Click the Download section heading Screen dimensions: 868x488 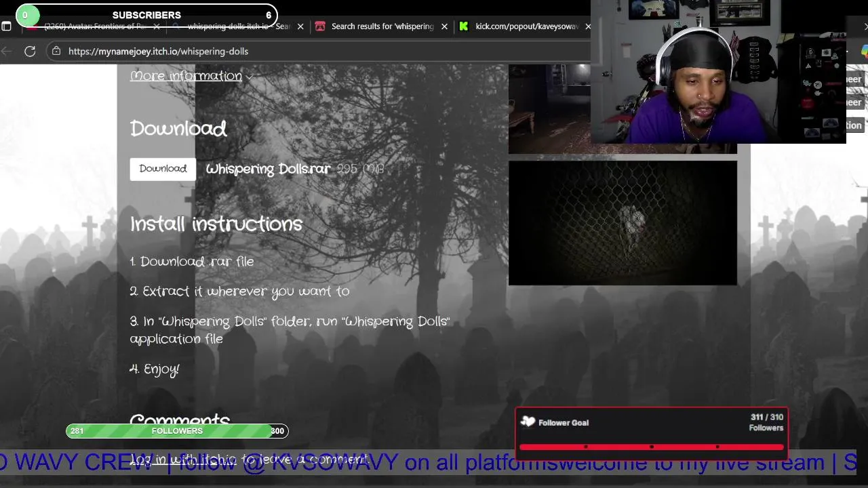click(178, 129)
